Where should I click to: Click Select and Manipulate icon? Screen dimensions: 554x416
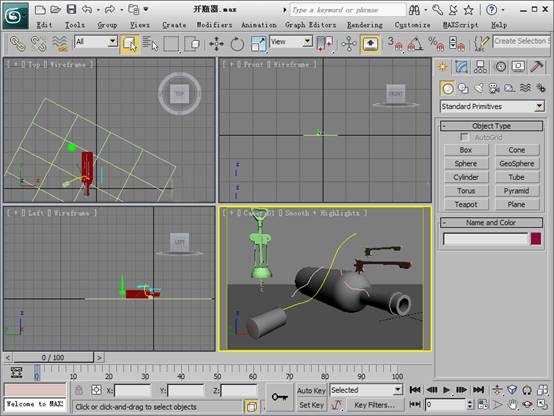(x=349, y=44)
